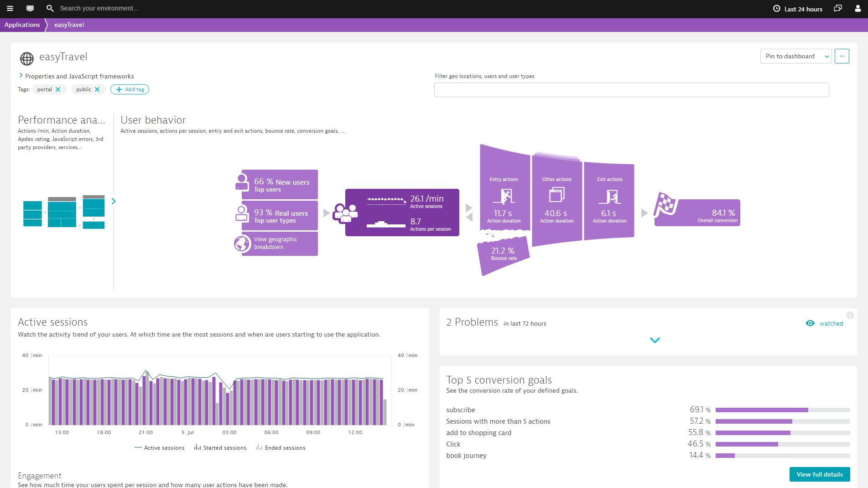Image resolution: width=868 pixels, height=488 pixels.
Task: Focus the geo locations filter field
Action: 631,90
